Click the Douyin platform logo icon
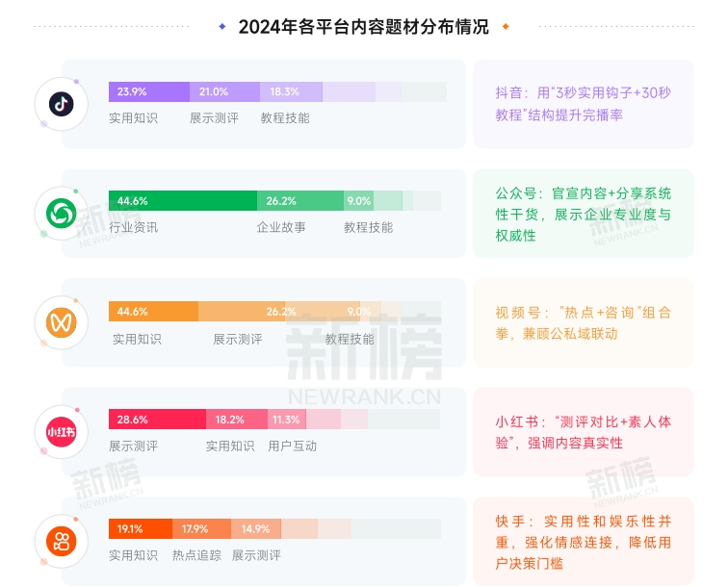Viewport: 728px width, 587px height. (x=62, y=104)
